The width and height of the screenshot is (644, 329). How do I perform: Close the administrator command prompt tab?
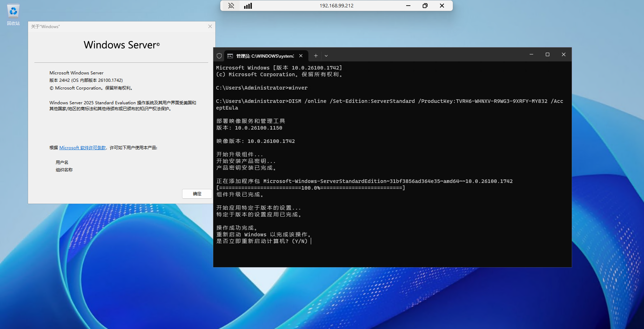coord(301,56)
